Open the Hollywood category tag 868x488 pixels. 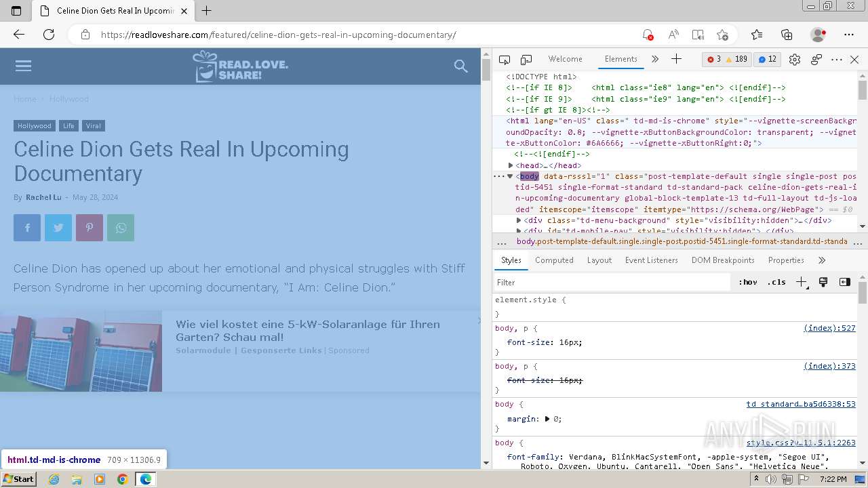pyautogui.click(x=35, y=126)
